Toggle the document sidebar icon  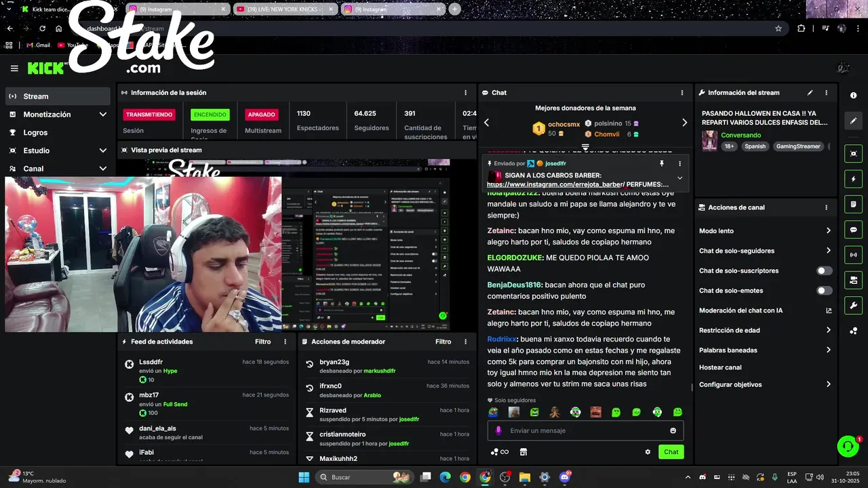click(853, 204)
